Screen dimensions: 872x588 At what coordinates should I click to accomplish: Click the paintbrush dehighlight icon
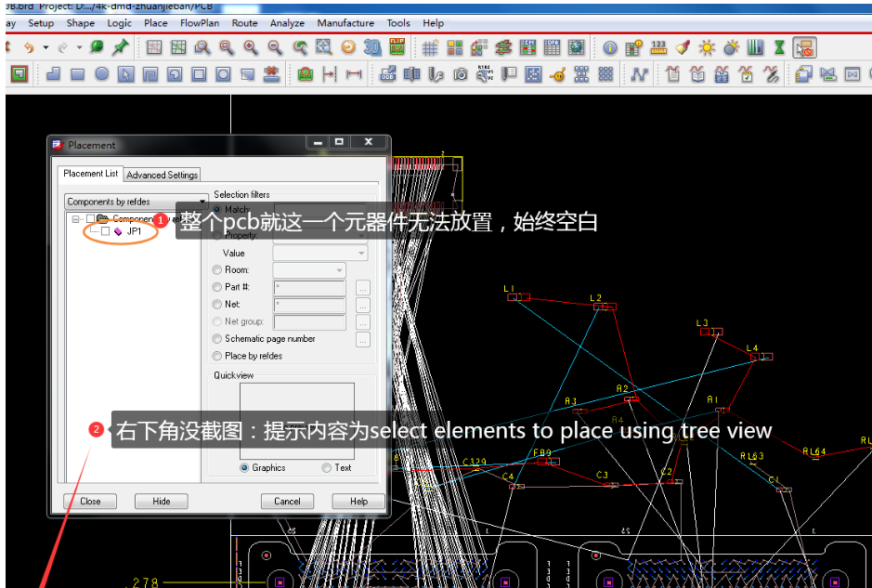[x=683, y=48]
